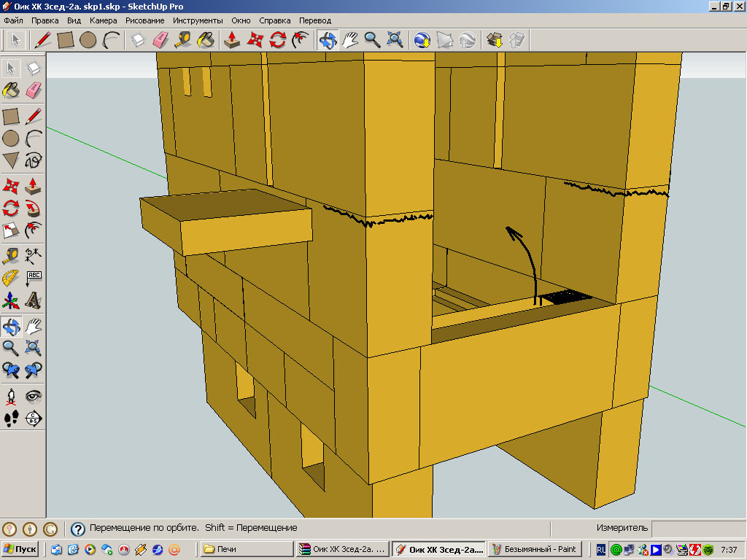Pick the Polygon tool in left toolbar

pos(11,160)
